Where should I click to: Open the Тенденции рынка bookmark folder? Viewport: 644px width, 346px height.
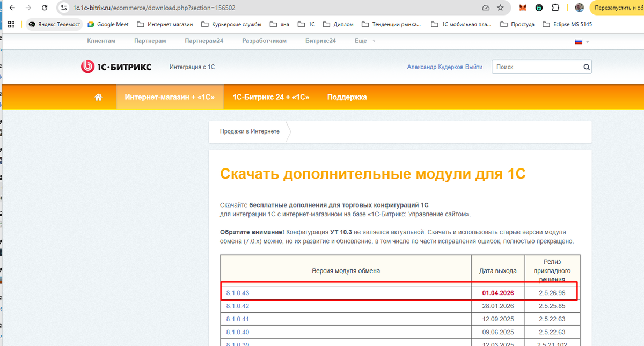click(x=391, y=24)
